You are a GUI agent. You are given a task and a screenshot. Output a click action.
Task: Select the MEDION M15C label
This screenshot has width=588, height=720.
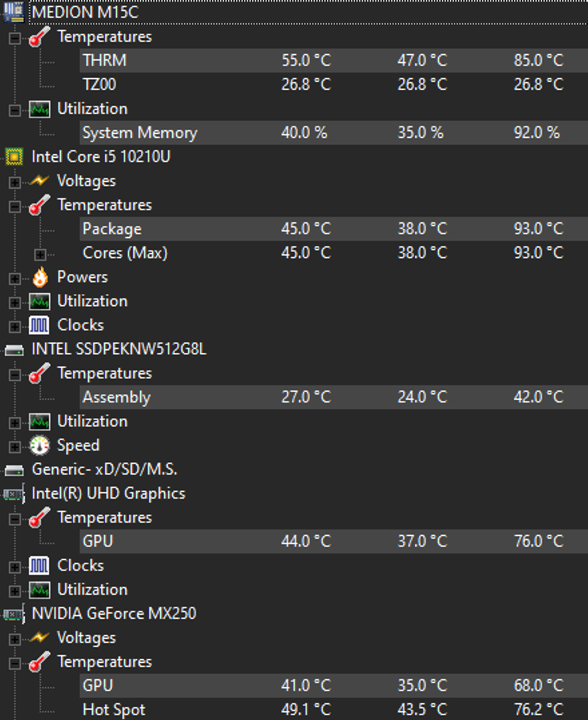(85, 12)
